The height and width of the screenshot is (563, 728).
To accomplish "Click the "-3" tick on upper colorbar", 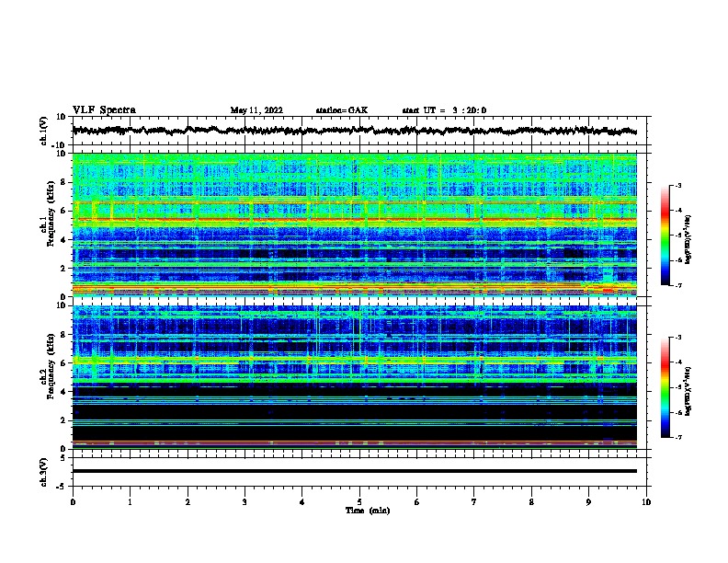I will pyautogui.click(x=677, y=185).
